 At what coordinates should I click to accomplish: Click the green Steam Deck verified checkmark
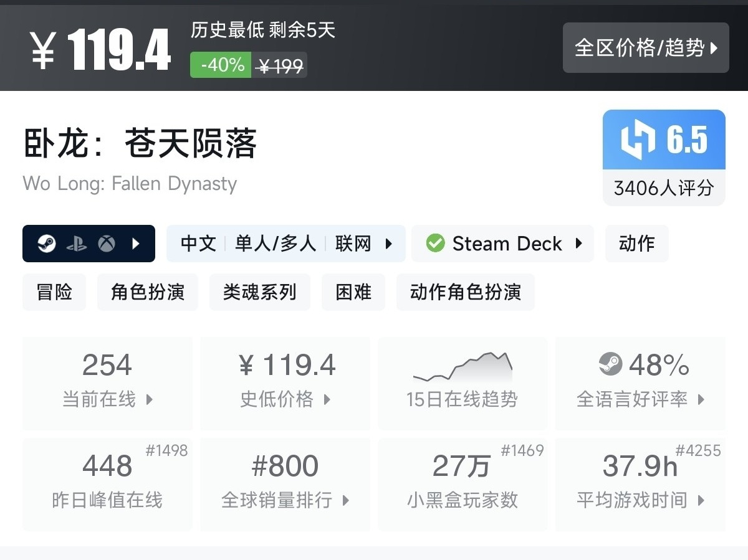[435, 244]
